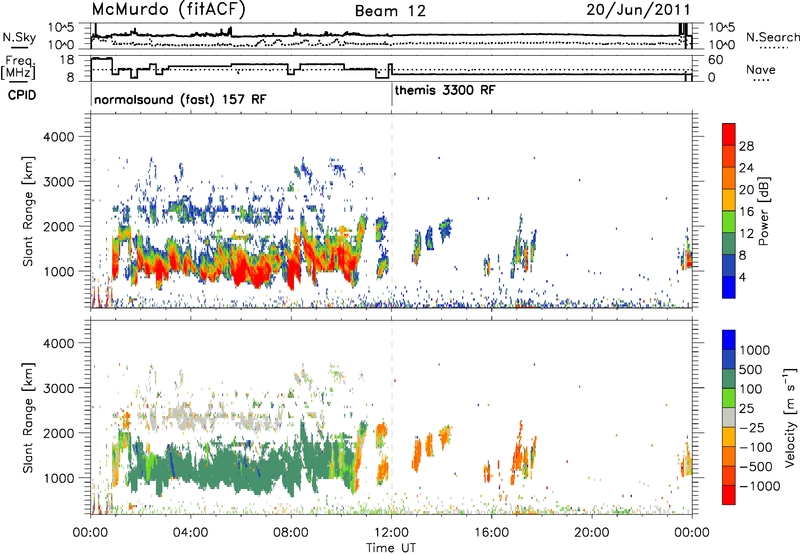The width and height of the screenshot is (800, 554).
Task: Click the '100' Velocity colorbar label
Action: [x=751, y=389]
